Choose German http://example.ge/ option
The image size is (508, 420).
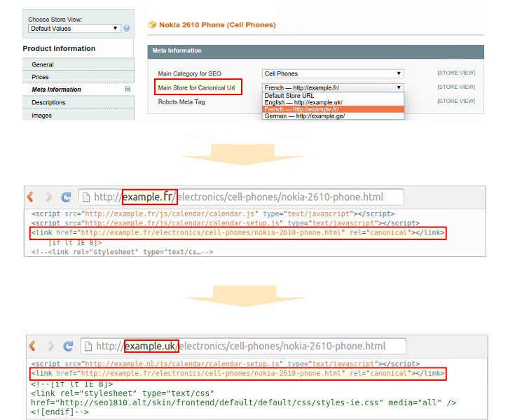pyautogui.click(x=333, y=116)
